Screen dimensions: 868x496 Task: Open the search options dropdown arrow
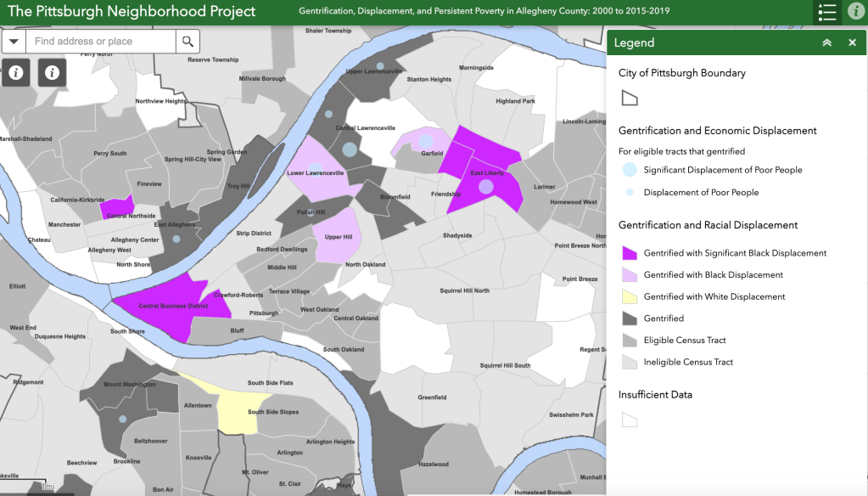pyautogui.click(x=14, y=41)
